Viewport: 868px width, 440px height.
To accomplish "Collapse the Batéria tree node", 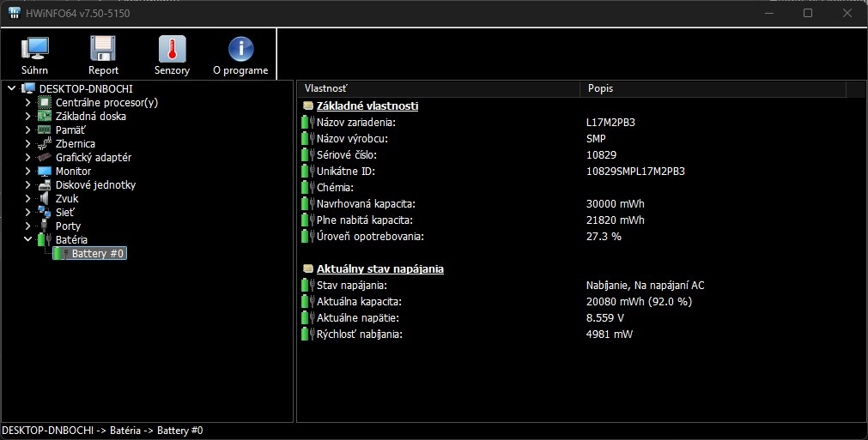I will (27, 239).
